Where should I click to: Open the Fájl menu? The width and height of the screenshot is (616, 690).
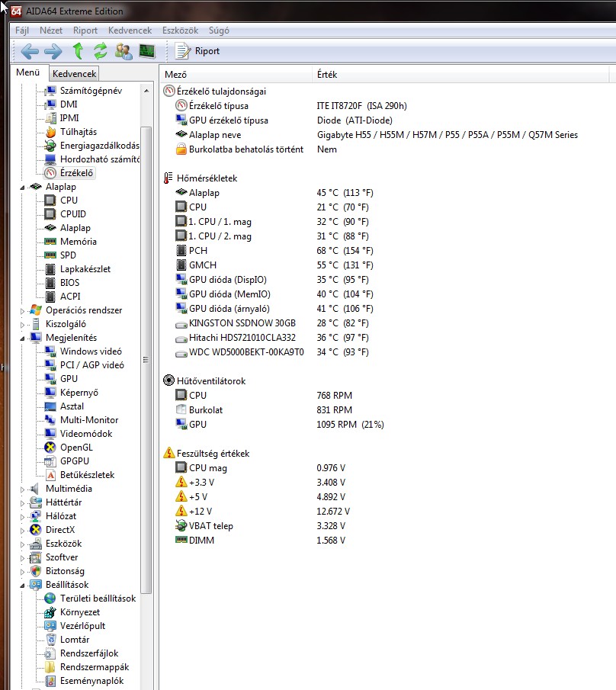[22, 30]
